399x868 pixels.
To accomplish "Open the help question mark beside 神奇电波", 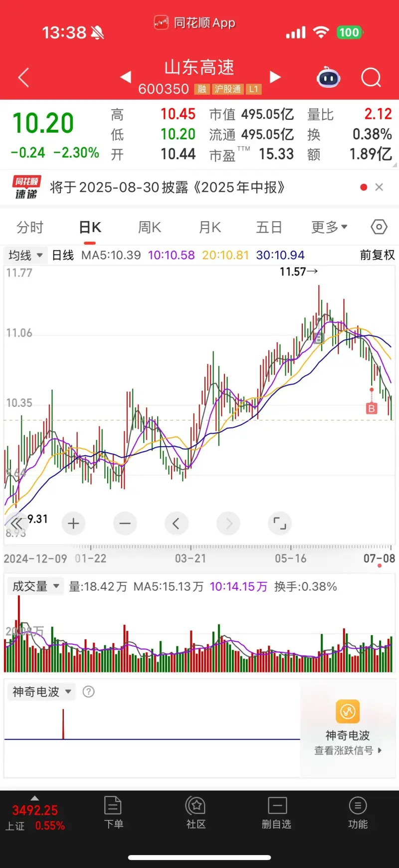I will [x=88, y=691].
